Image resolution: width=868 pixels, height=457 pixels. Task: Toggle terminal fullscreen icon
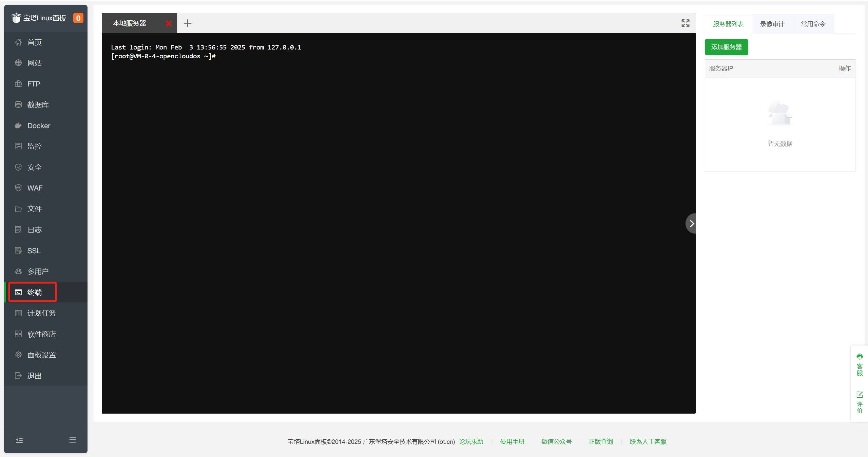[686, 23]
